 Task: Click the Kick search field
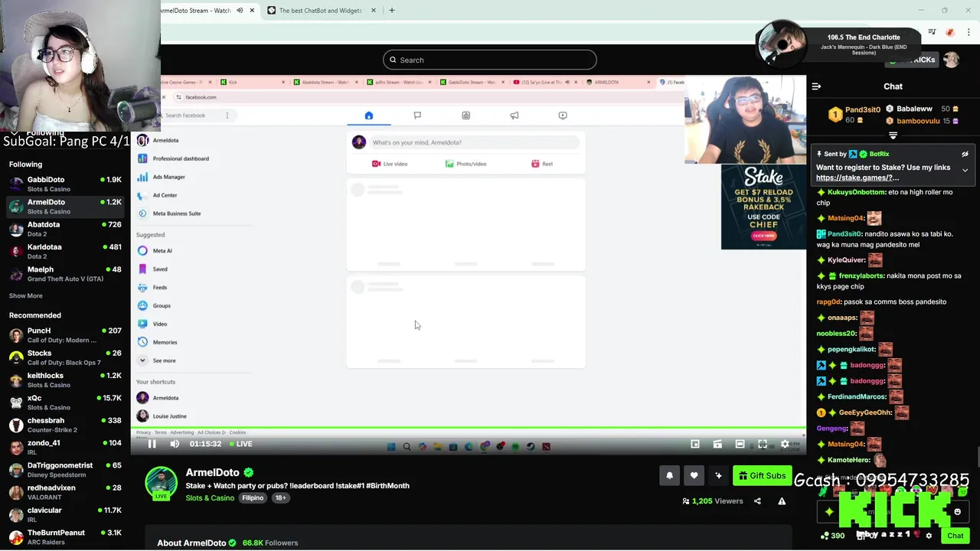490,60
